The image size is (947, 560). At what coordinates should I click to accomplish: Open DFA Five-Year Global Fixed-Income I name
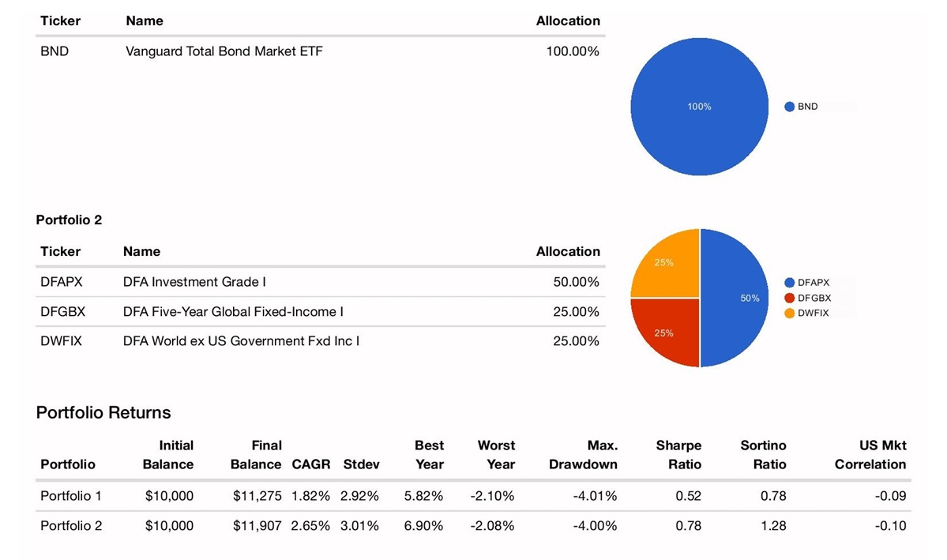click(233, 312)
